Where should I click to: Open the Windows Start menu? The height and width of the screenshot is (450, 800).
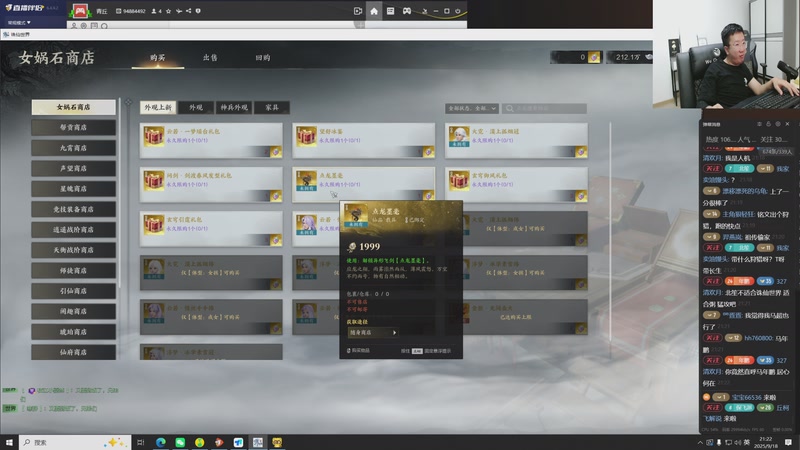(x=9, y=442)
